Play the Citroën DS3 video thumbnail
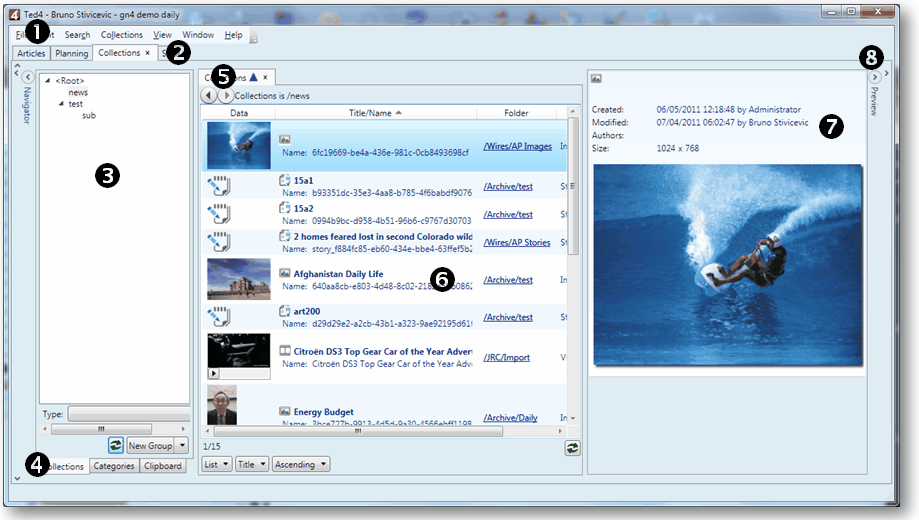919x520 pixels. pos(214,373)
